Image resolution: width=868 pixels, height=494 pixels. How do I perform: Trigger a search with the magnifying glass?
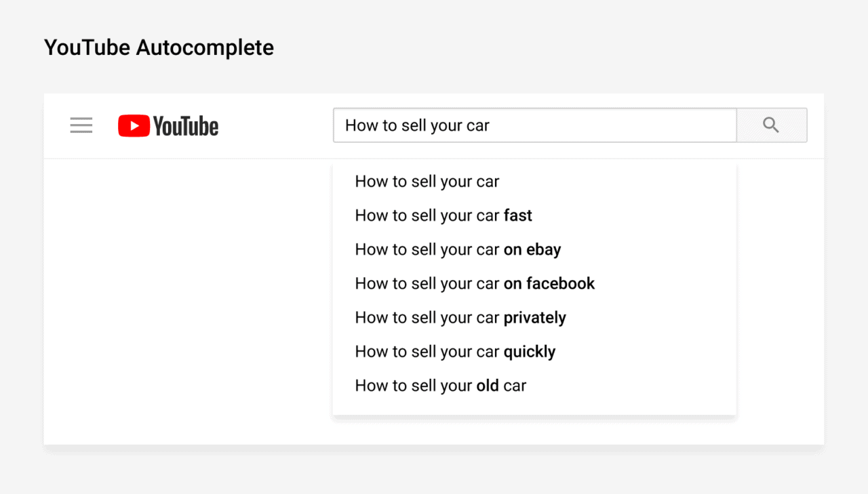click(771, 125)
